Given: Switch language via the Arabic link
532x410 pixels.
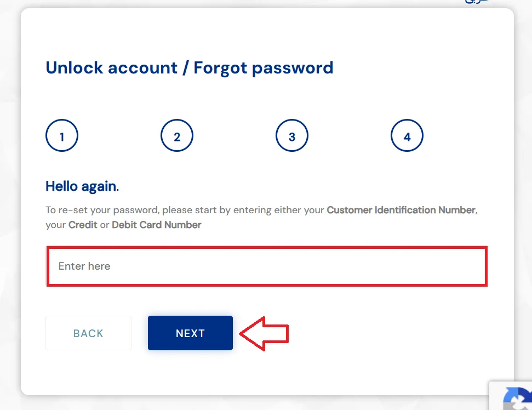Looking at the screenshot, I should [477, 2].
